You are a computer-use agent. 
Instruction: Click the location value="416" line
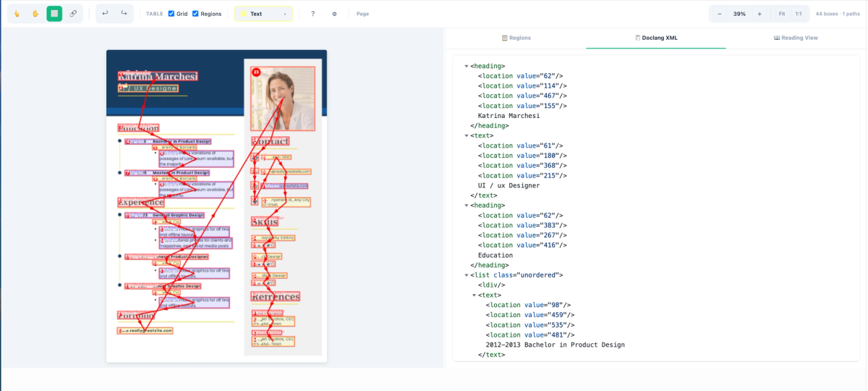522,245
